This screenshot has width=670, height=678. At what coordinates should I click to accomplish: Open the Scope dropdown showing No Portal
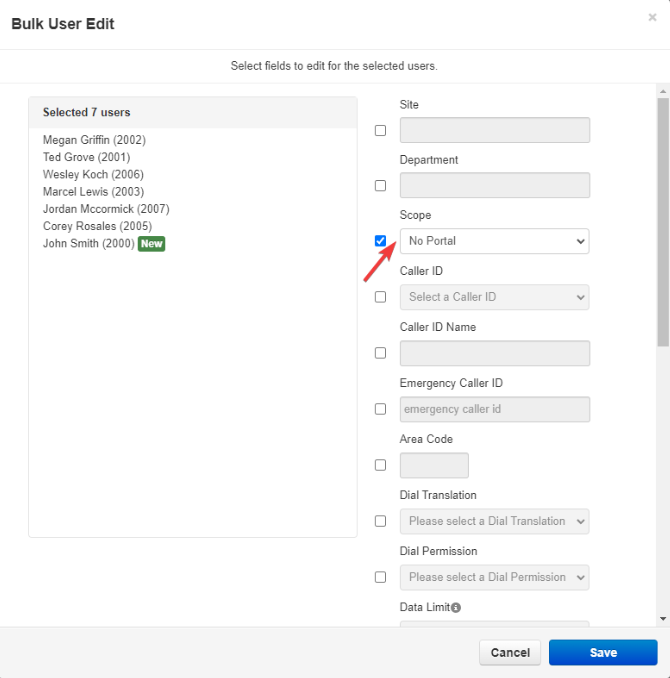[x=494, y=241]
